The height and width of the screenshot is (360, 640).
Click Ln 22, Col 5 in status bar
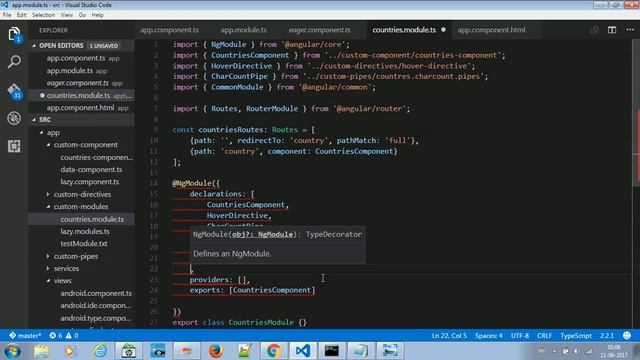coord(449,336)
